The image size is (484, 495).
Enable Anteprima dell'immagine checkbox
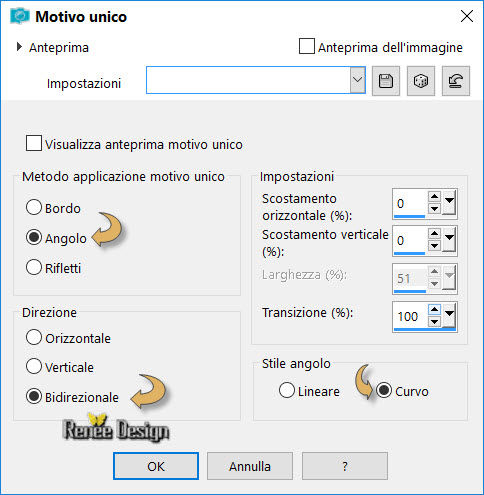[x=307, y=46]
